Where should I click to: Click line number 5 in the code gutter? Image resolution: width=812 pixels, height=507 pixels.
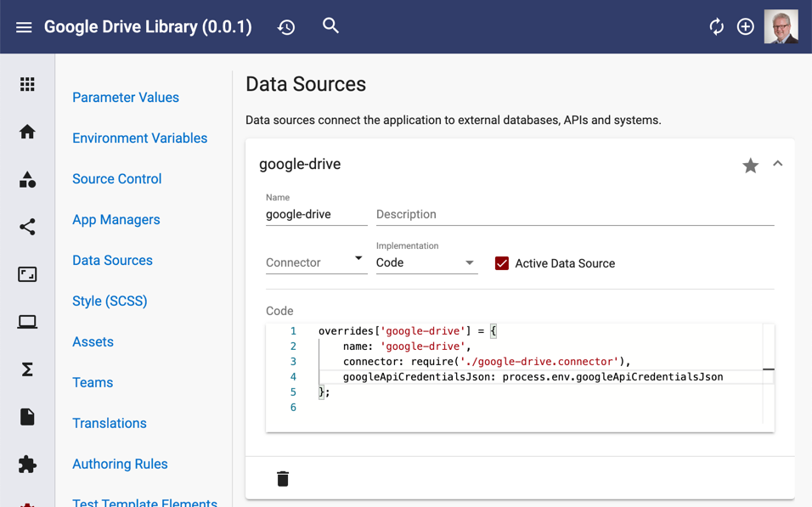293,392
